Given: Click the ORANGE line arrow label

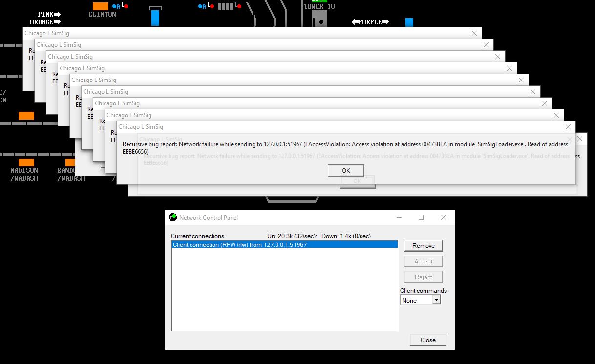Looking at the screenshot, I should 45,22.
